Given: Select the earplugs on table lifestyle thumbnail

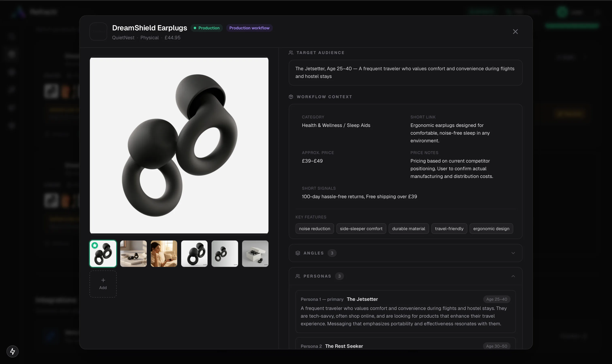Looking at the screenshot, I should tap(133, 253).
